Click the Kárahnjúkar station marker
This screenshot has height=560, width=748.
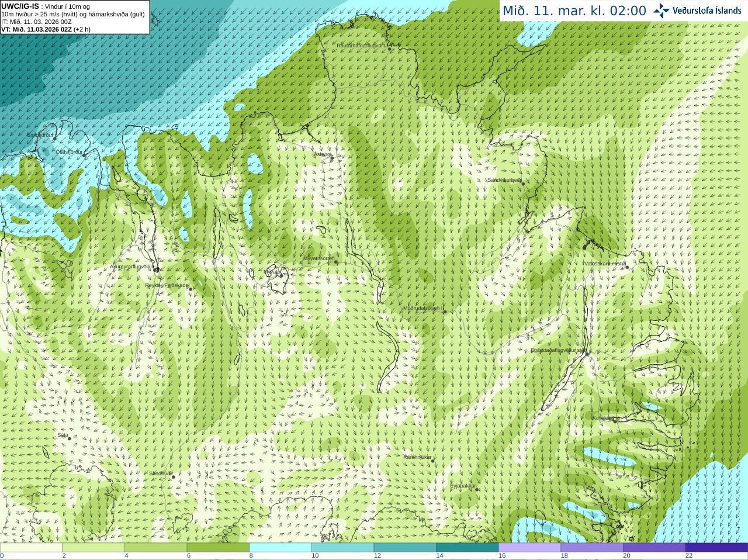(x=433, y=461)
